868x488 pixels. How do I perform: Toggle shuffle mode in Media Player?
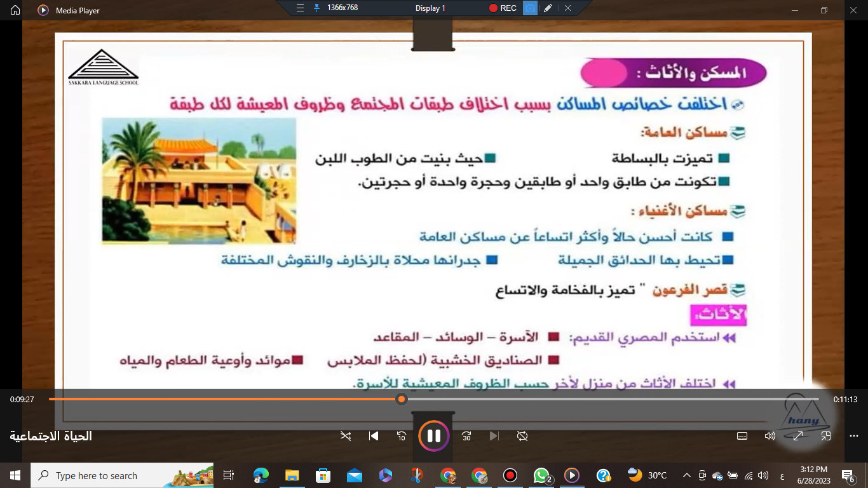tap(345, 436)
